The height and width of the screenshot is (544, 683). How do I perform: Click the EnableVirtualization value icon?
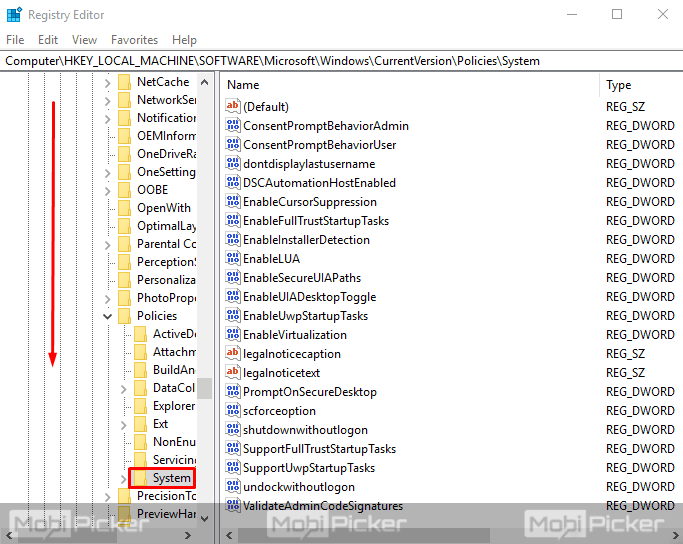pos(233,335)
